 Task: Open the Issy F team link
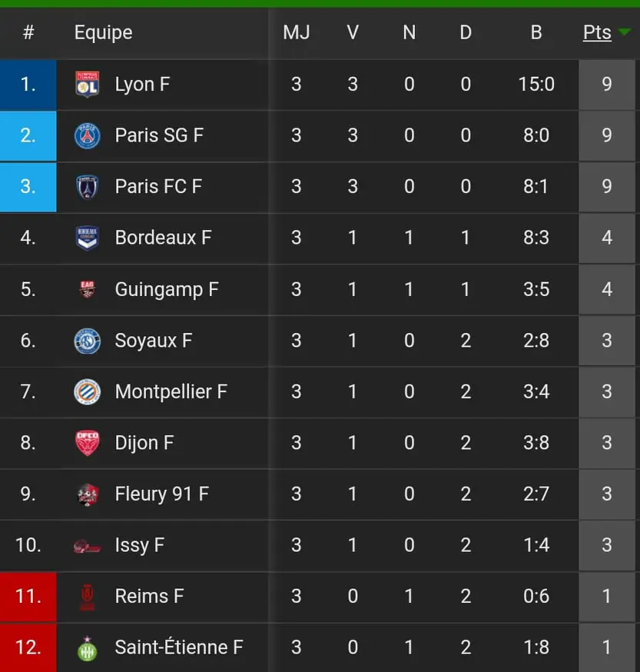[140, 545]
